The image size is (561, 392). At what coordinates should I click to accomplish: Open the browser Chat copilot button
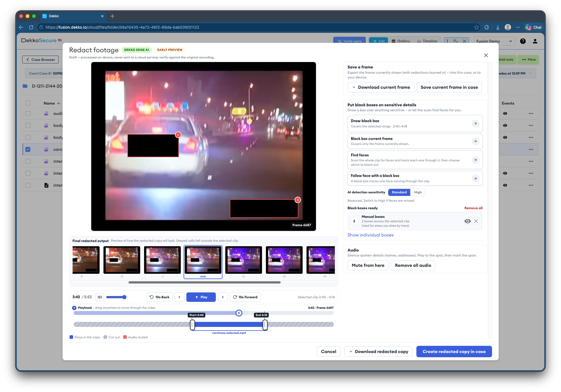pyautogui.click(x=533, y=27)
